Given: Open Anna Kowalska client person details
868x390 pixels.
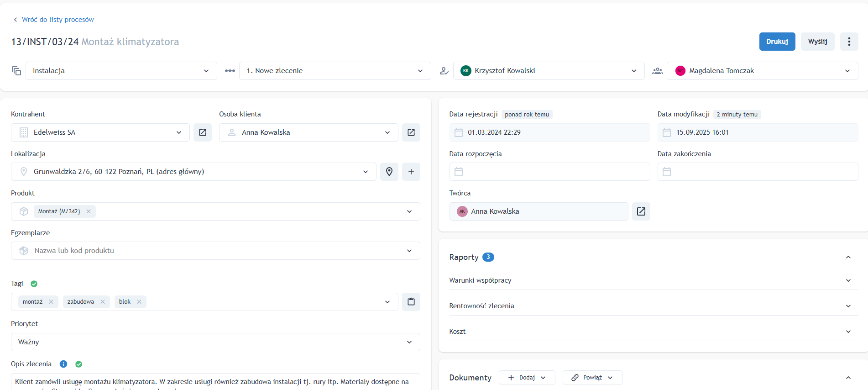Looking at the screenshot, I should point(411,132).
